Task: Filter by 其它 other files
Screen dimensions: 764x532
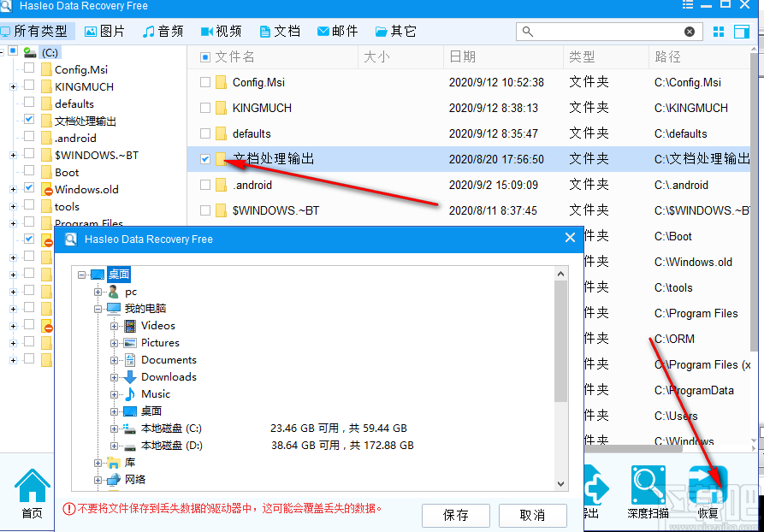Action: 395,32
